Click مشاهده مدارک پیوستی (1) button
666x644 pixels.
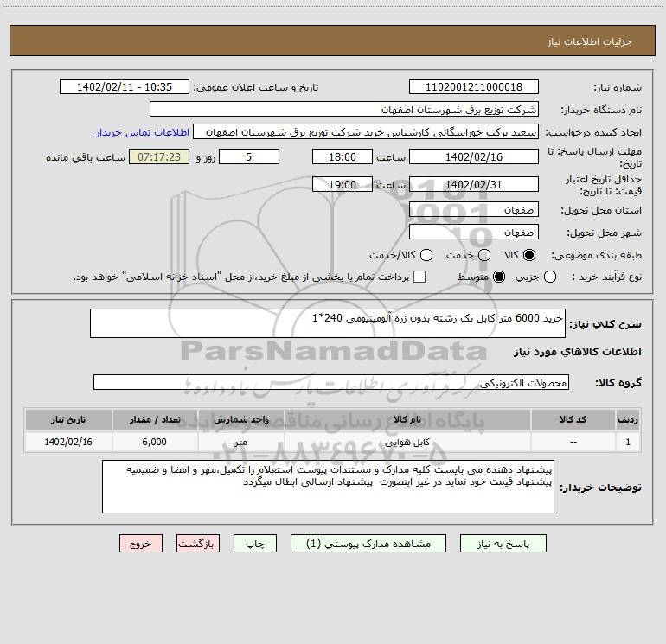[x=368, y=544]
